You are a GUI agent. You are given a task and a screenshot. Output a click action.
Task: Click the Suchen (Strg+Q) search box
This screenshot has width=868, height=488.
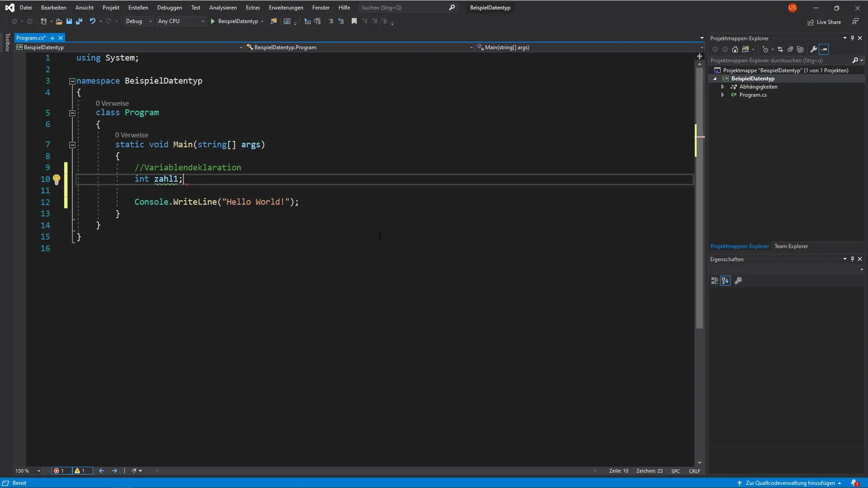tap(408, 8)
